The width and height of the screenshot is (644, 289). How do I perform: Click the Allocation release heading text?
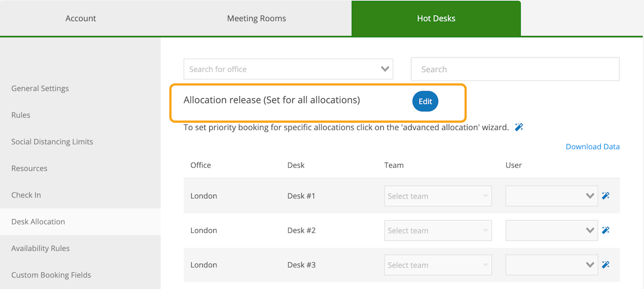[272, 100]
